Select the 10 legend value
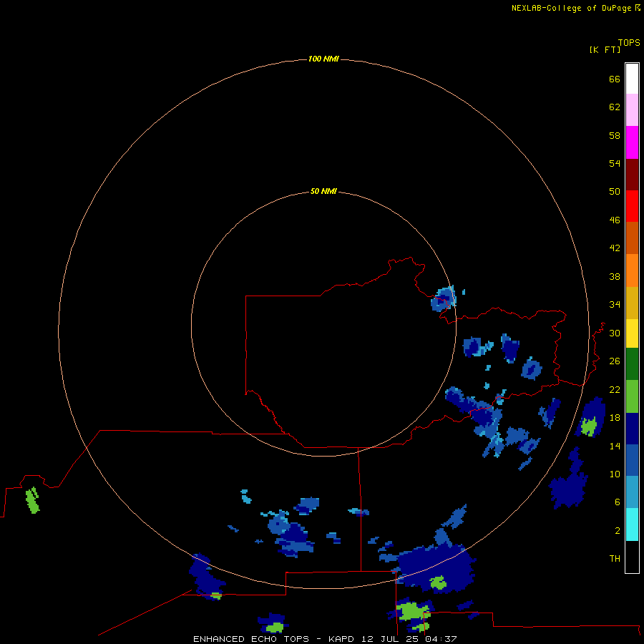Viewport: 644px width, 644px height. click(x=615, y=474)
